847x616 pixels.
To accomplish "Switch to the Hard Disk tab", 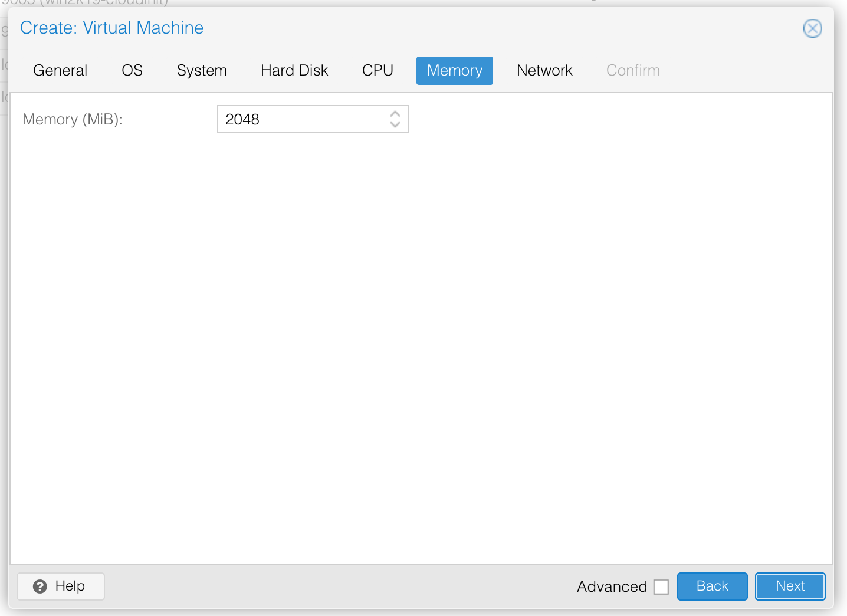I will pyautogui.click(x=294, y=70).
